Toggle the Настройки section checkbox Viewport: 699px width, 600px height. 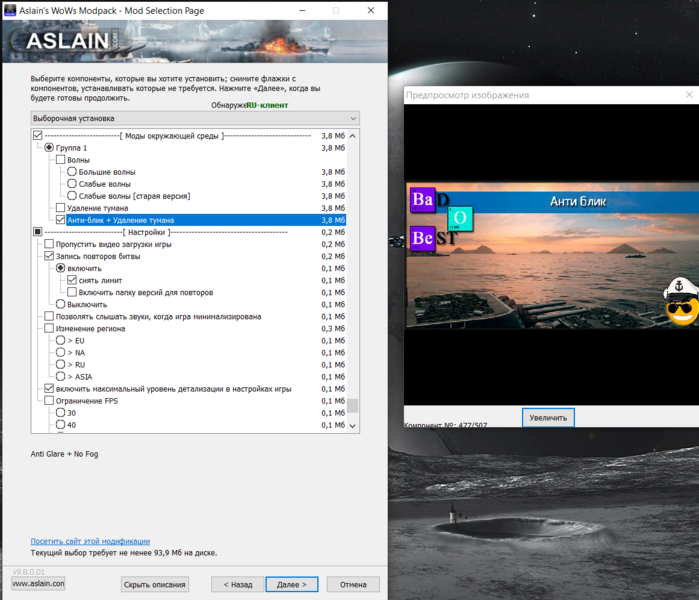pyautogui.click(x=37, y=232)
